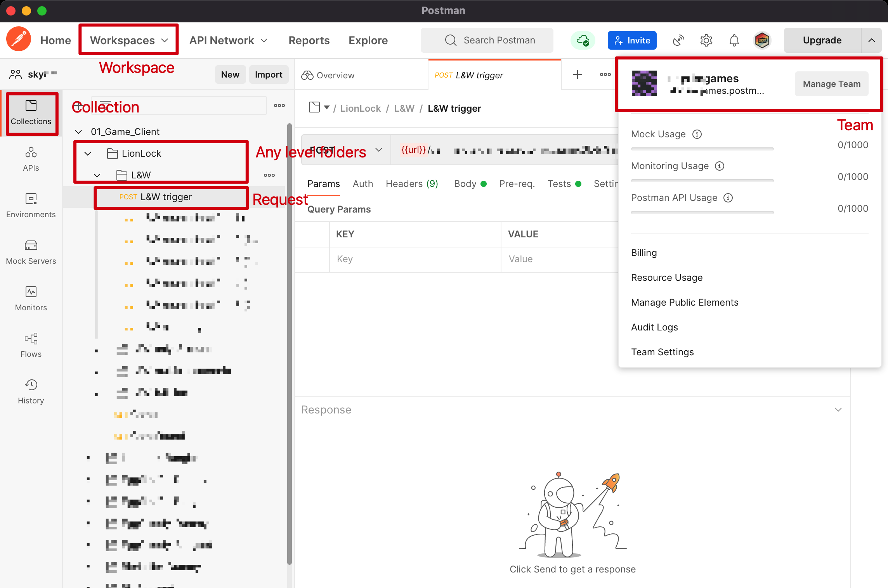Click the Home link
The height and width of the screenshot is (588, 888).
pyautogui.click(x=55, y=40)
